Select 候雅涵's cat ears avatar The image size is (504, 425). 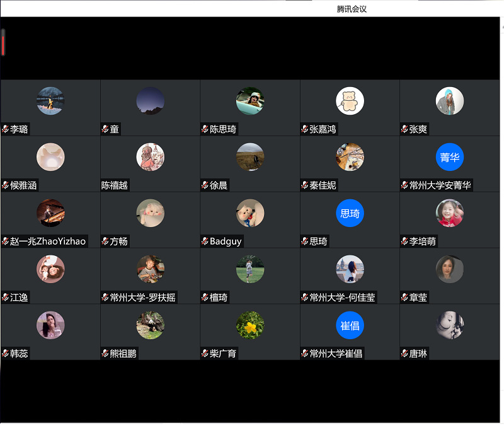[x=50, y=157]
